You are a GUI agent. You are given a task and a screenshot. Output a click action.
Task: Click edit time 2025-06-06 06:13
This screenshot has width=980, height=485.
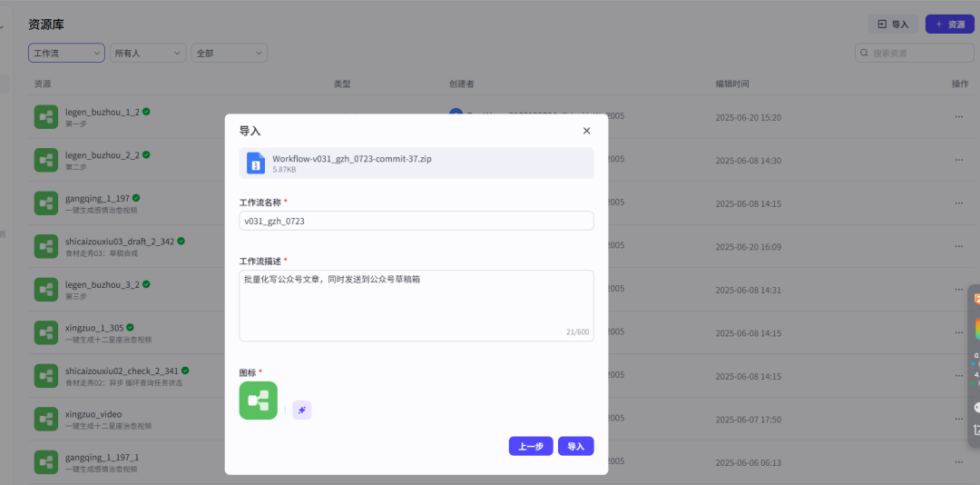pyautogui.click(x=748, y=463)
